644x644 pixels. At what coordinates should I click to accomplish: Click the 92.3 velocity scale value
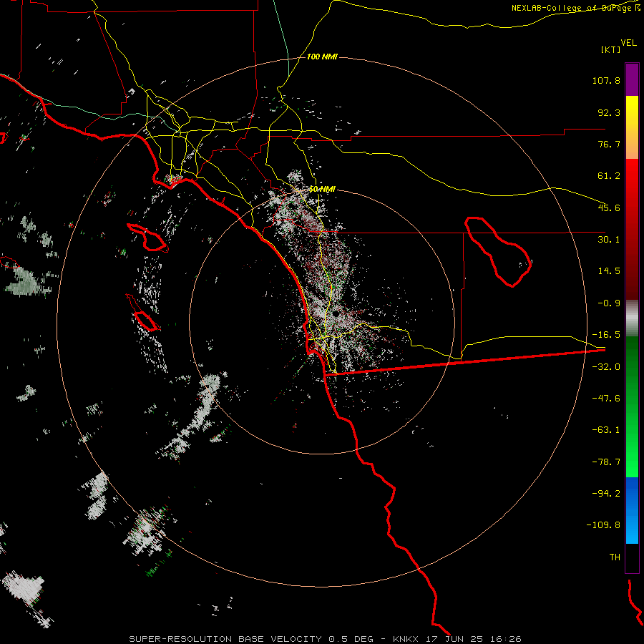point(609,112)
